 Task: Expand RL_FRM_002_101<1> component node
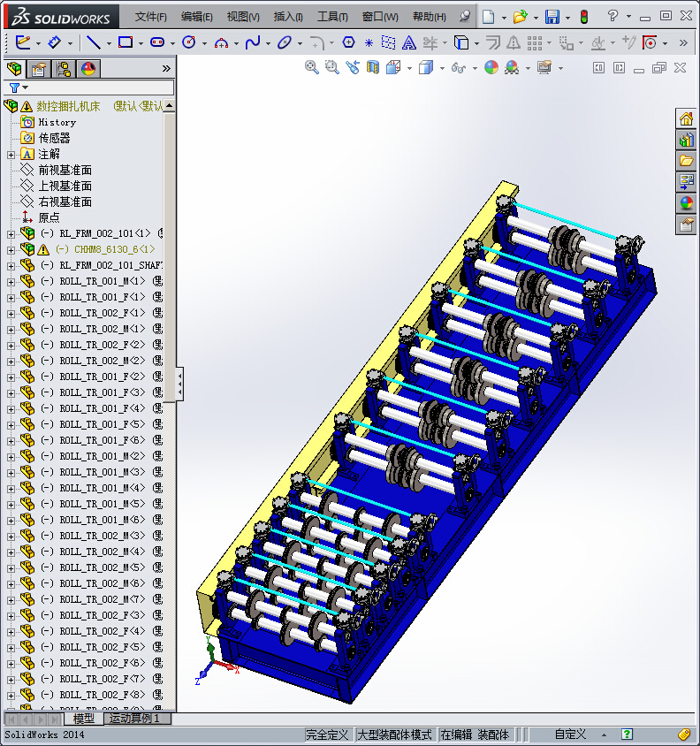pyautogui.click(x=11, y=234)
